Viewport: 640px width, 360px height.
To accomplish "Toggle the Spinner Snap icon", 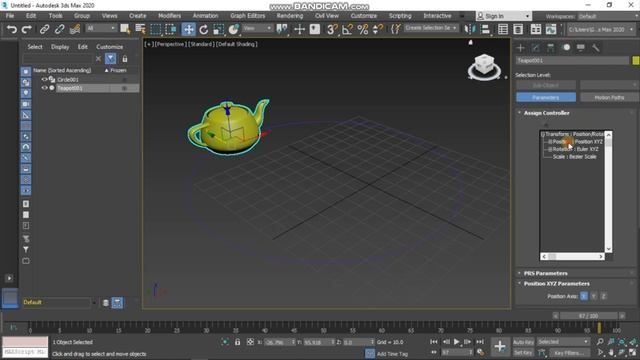I will click(x=378, y=29).
